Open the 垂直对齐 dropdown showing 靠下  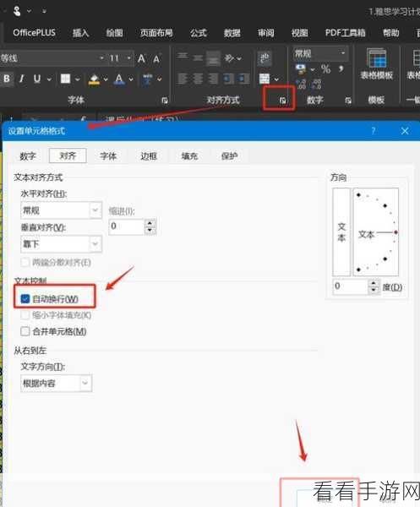tap(61, 244)
